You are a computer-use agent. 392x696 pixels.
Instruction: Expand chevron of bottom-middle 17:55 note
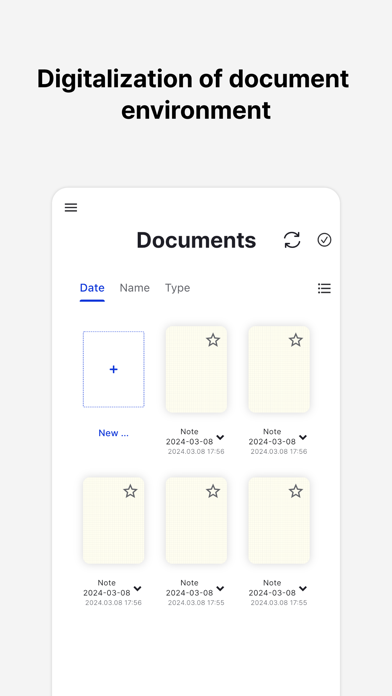[220, 589]
